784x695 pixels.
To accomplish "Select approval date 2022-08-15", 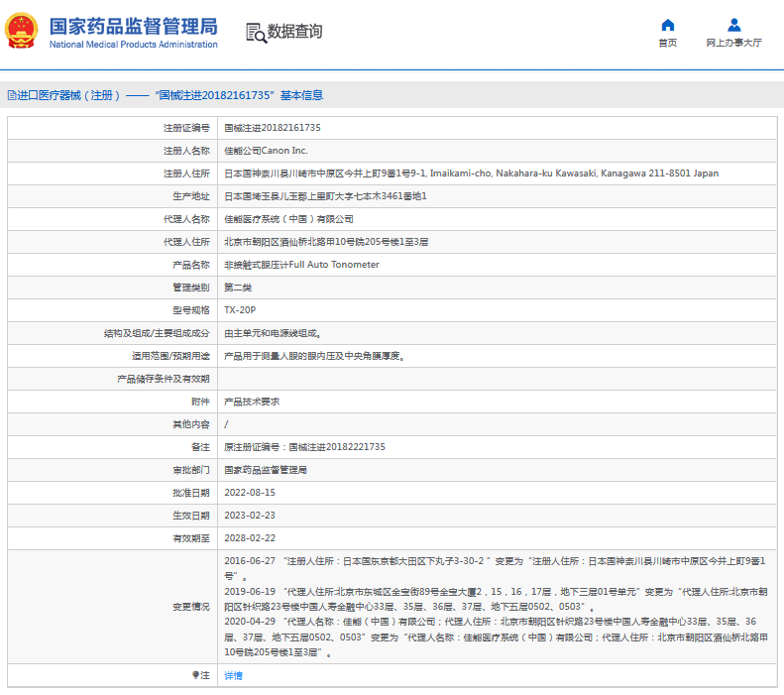I will pos(250,493).
